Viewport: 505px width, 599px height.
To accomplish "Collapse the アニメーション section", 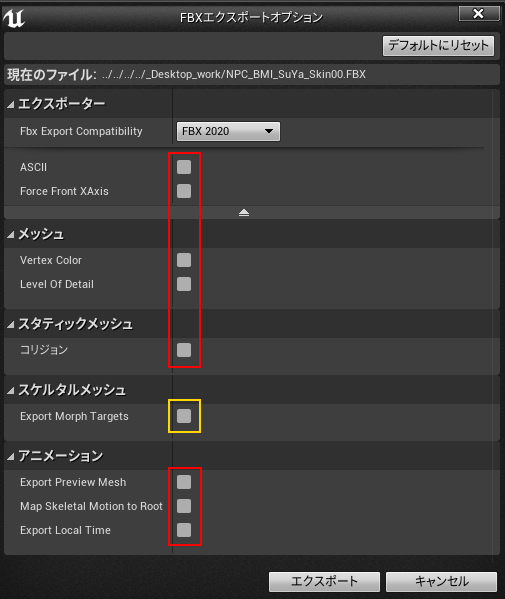I will [11, 456].
